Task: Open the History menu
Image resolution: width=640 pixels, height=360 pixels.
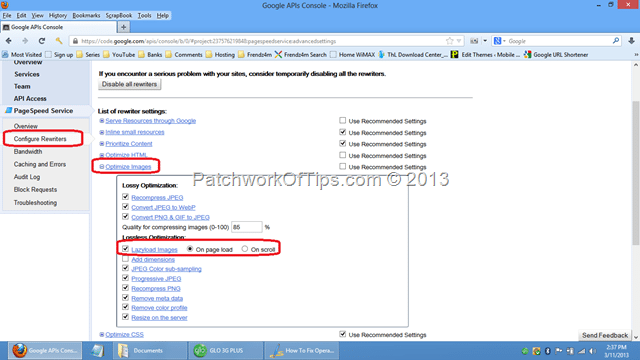Action: 58,16
